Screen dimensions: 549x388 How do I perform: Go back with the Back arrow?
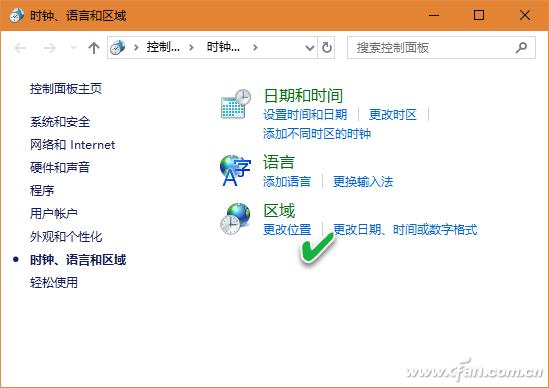point(20,48)
